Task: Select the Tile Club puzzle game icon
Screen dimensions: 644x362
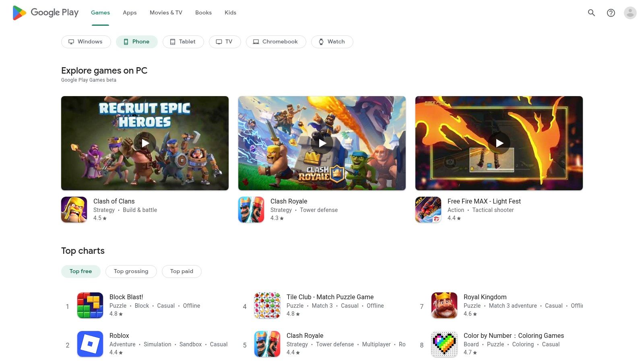Action: [267, 305]
